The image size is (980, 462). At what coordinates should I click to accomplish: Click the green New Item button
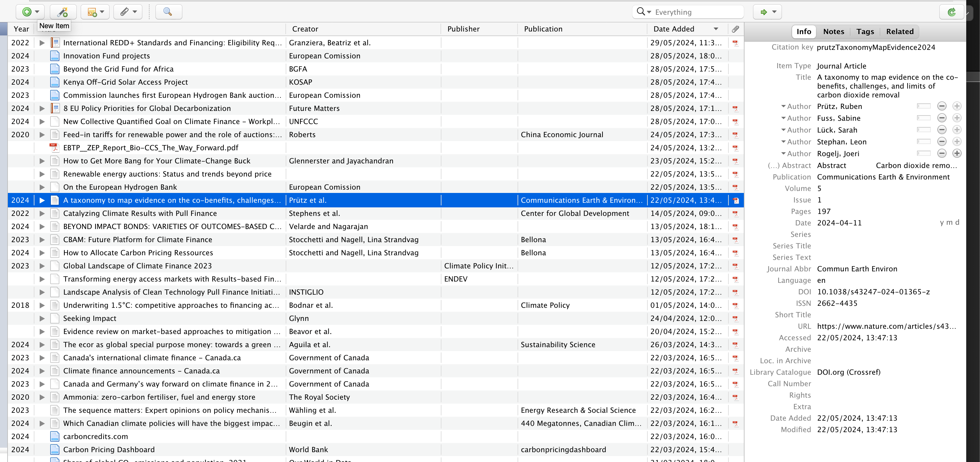coord(30,12)
